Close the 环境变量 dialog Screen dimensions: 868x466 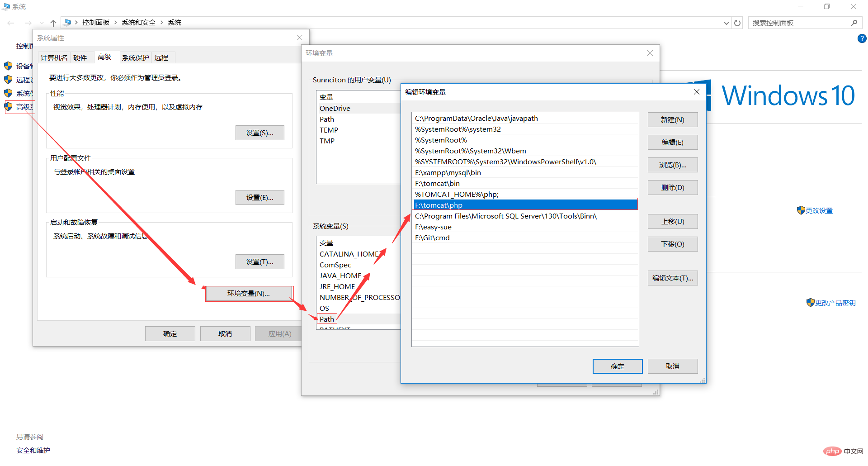(650, 53)
